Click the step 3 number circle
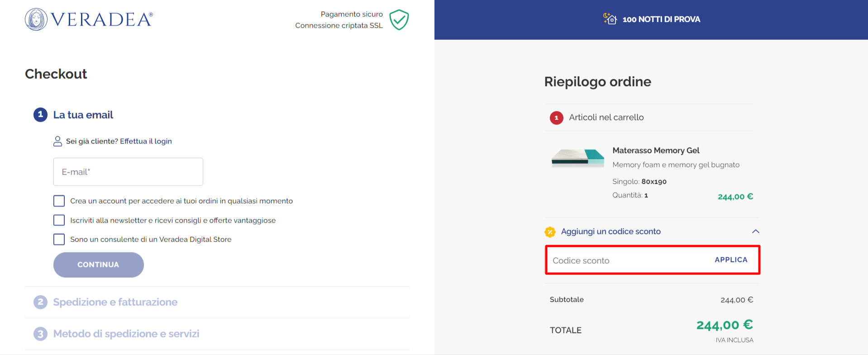868x355 pixels. (40, 334)
